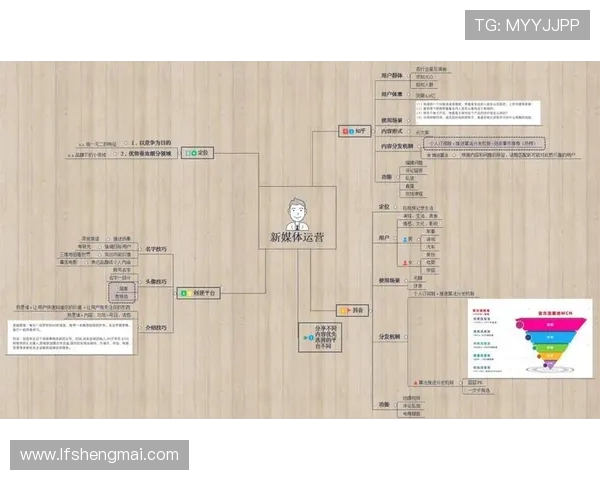
Task: Select the 内容分发机制 subtopic
Action: point(398,145)
